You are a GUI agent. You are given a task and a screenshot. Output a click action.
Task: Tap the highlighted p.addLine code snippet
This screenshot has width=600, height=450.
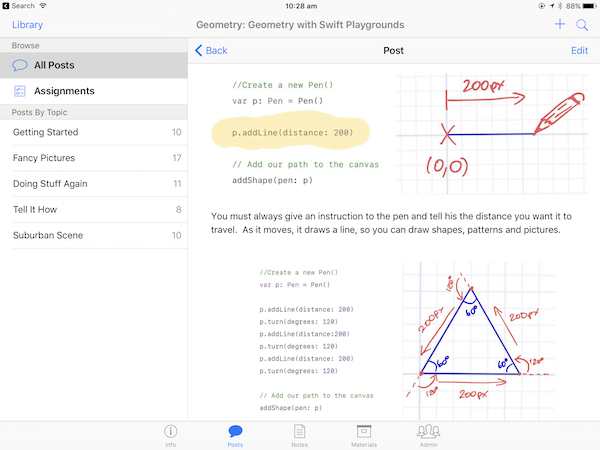[291, 132]
